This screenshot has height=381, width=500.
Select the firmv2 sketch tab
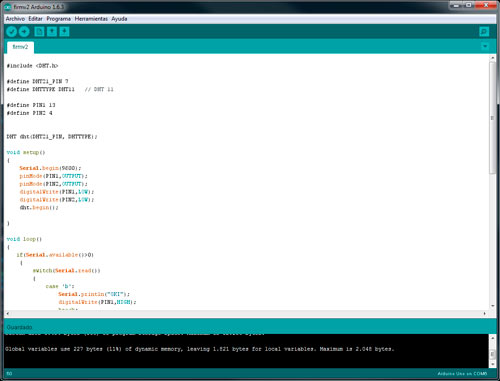coord(20,47)
